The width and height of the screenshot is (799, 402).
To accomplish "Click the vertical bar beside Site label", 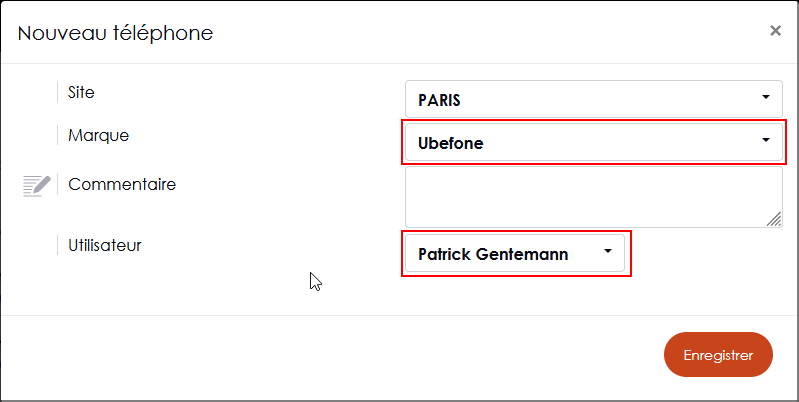I will point(58,92).
